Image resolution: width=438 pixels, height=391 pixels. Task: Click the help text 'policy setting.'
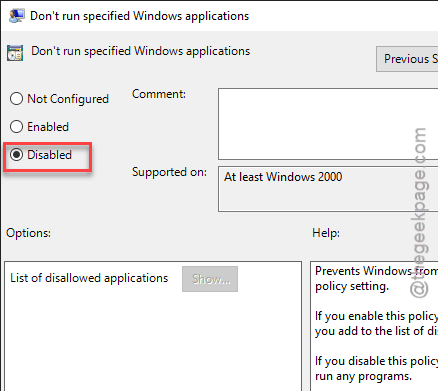pyautogui.click(x=352, y=286)
